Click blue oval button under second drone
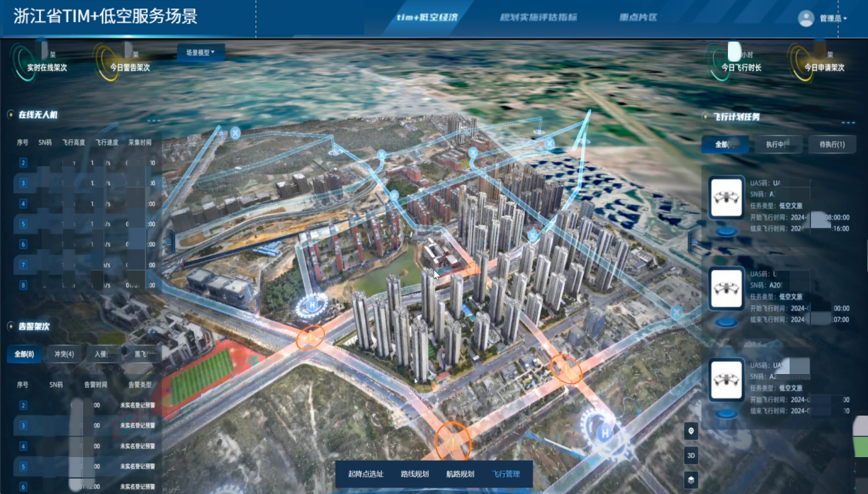 tap(726, 322)
